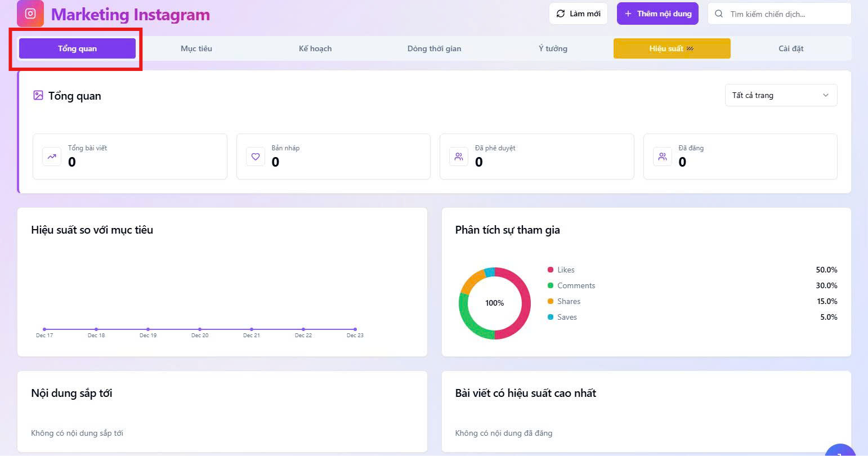Click the 50.0% Likes value

tap(826, 270)
